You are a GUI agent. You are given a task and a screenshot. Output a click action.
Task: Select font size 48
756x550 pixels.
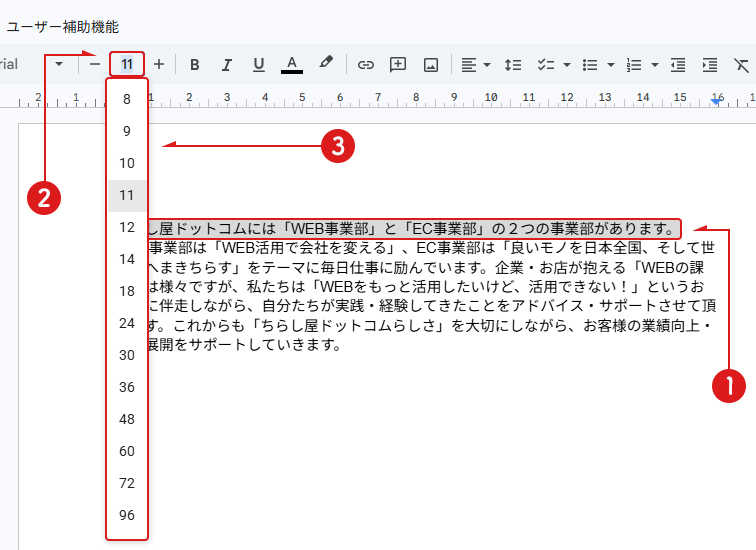pos(127,419)
